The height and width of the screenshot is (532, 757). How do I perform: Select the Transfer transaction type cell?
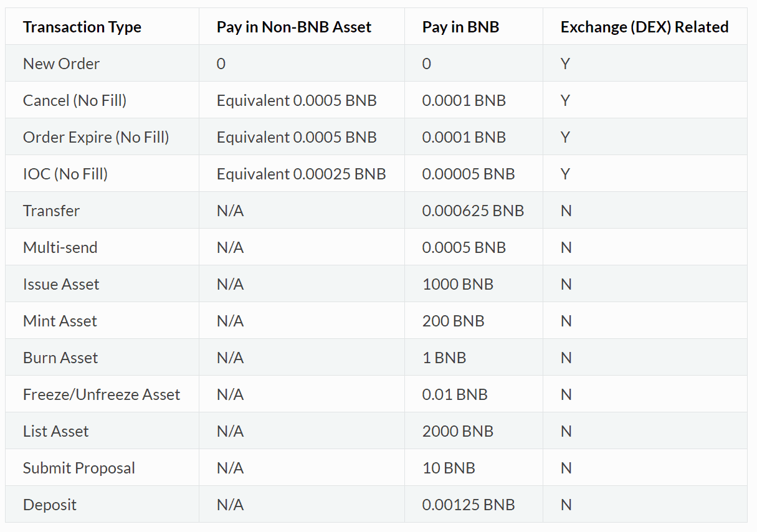point(51,211)
